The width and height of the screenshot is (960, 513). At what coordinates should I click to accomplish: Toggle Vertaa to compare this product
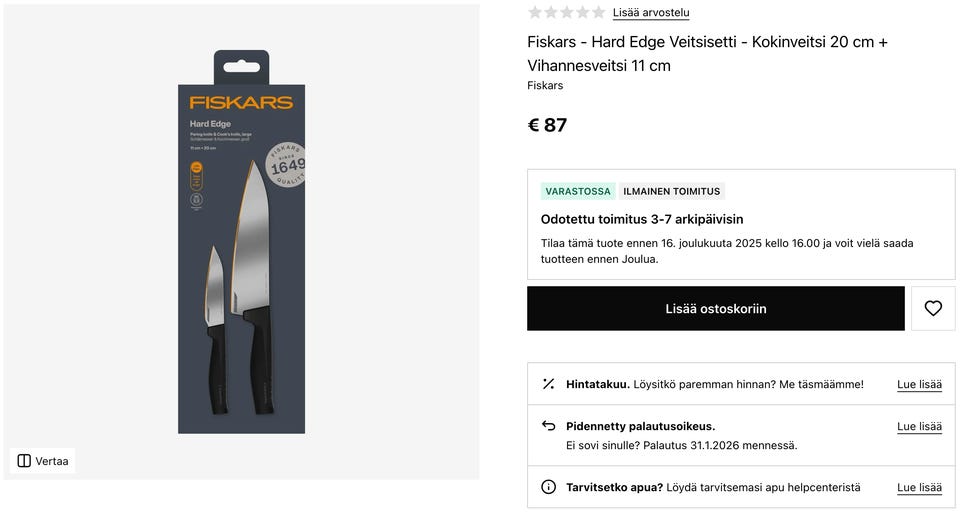coord(43,461)
